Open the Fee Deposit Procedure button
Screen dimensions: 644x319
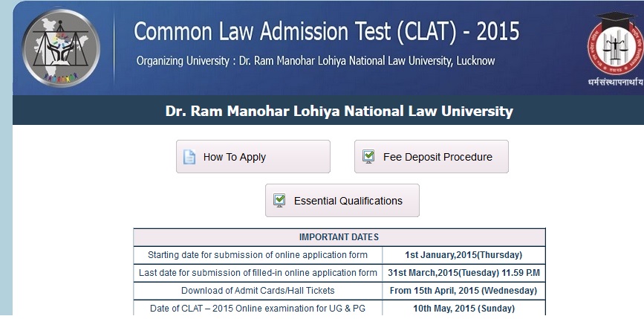click(432, 157)
